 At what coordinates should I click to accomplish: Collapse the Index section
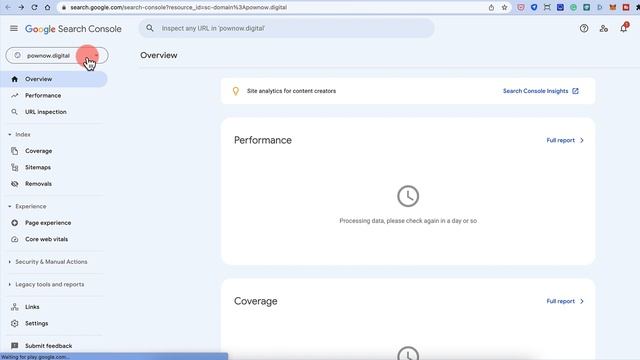(x=20, y=134)
